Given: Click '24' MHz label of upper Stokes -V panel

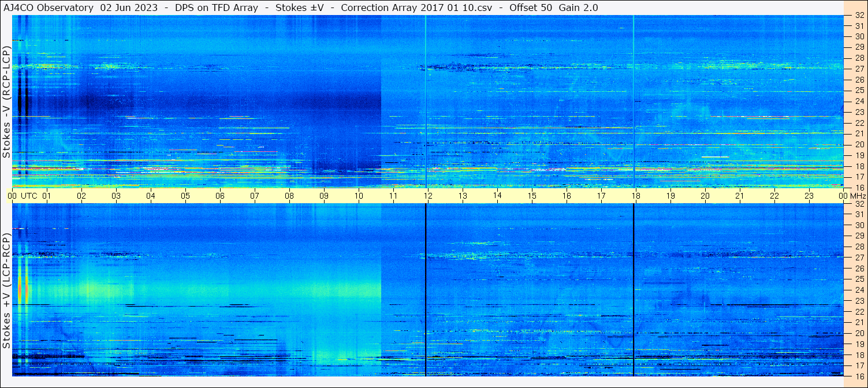Looking at the screenshot, I should [859, 101].
